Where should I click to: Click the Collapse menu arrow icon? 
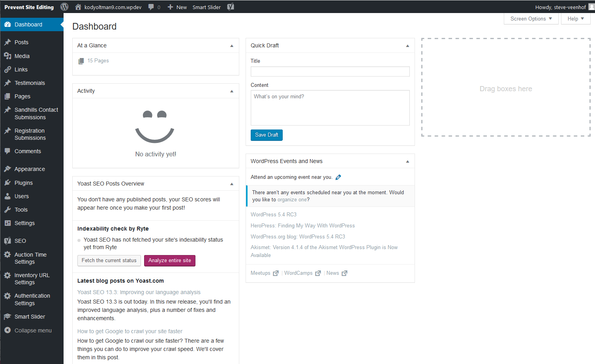pos(8,330)
